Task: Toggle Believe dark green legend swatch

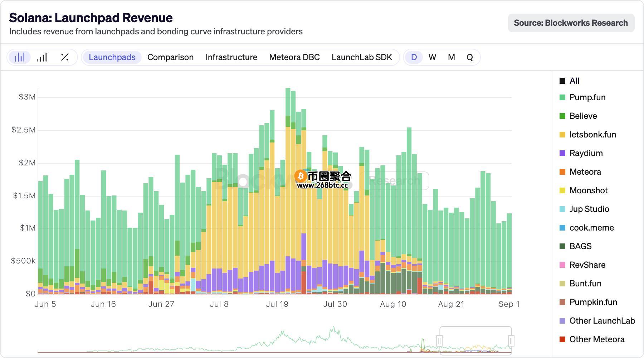Action: coord(562,116)
